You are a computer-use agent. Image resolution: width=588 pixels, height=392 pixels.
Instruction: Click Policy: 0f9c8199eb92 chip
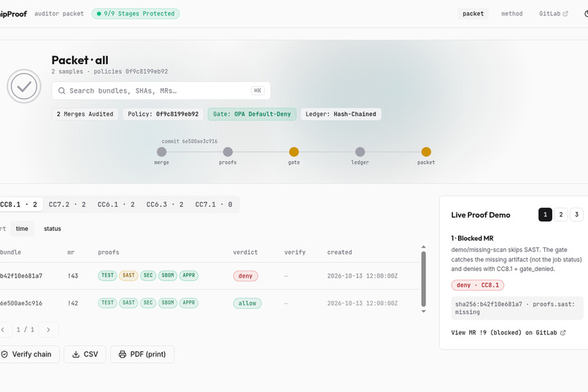click(163, 114)
